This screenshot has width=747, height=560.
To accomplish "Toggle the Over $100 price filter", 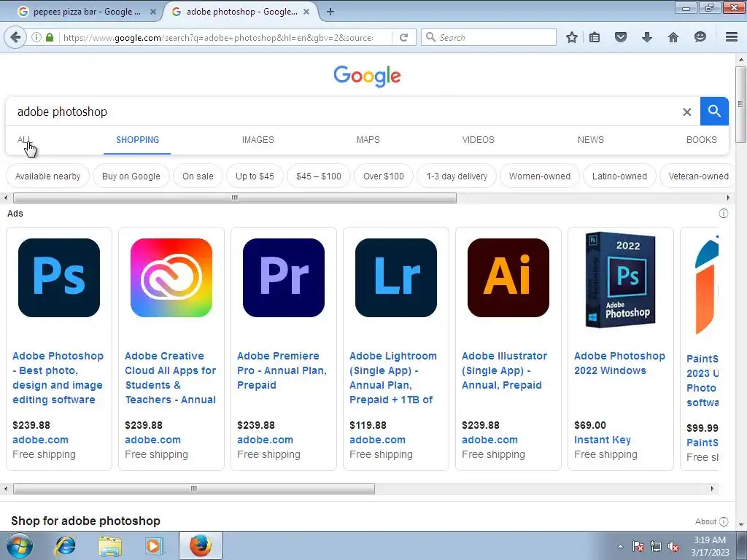I will (384, 176).
